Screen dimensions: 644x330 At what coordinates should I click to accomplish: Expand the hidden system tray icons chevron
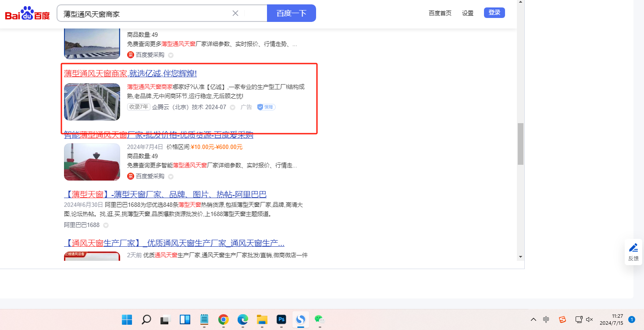(533, 319)
